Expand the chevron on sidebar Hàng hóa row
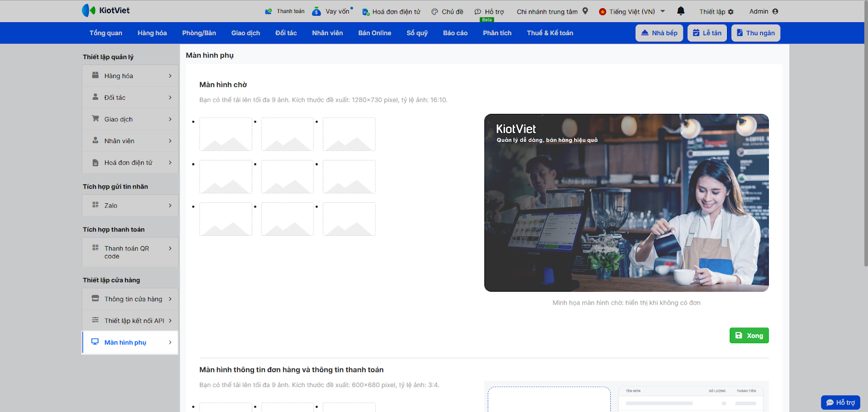 170,76
